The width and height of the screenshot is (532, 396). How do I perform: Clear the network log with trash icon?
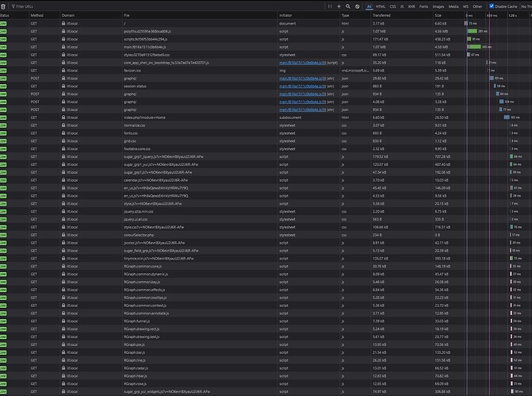click(x=4, y=6)
